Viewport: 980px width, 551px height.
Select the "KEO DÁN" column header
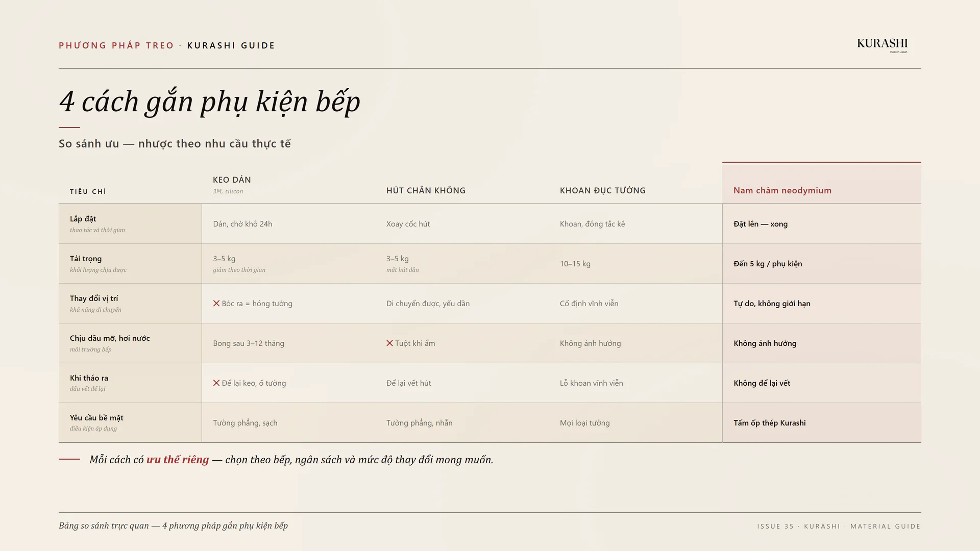point(232,180)
